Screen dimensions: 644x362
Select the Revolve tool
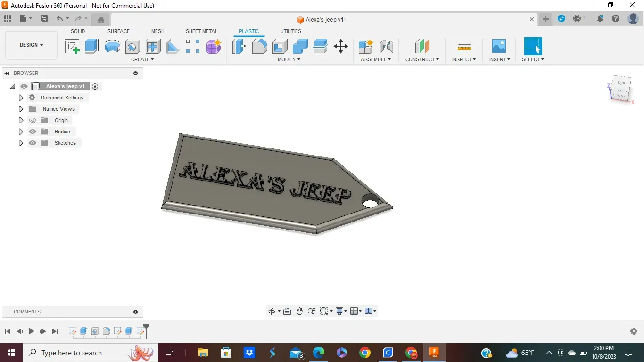112,46
